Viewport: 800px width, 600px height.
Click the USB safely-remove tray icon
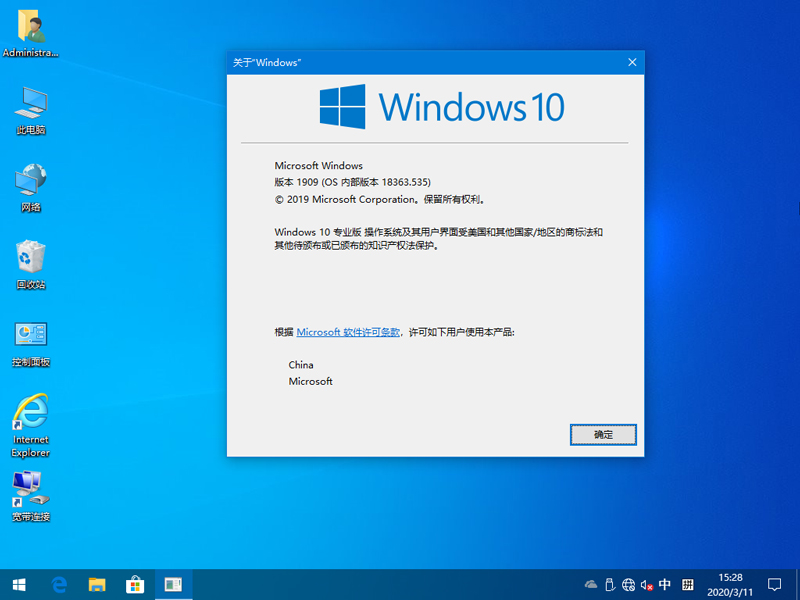609,585
